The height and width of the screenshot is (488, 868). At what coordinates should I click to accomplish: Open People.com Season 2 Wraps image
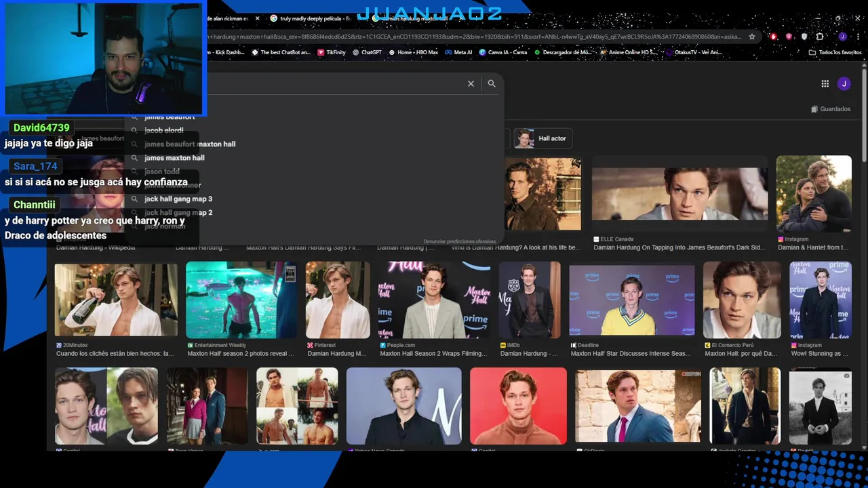(434, 300)
